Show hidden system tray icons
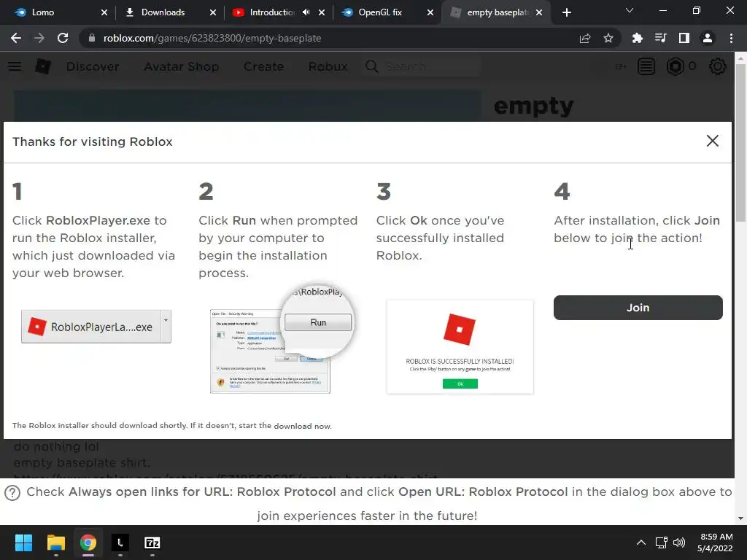This screenshot has height=560, width=747. (x=641, y=542)
